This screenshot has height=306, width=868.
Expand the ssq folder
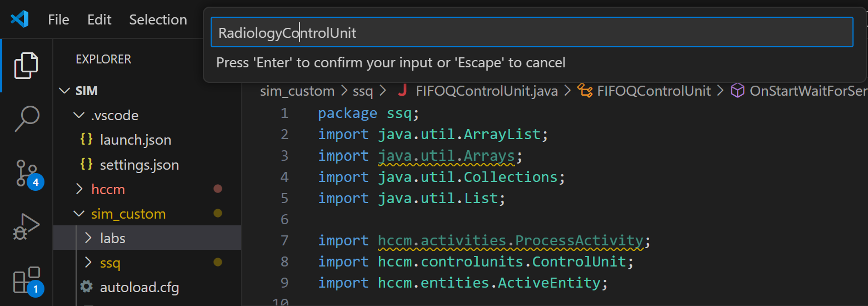click(110, 263)
